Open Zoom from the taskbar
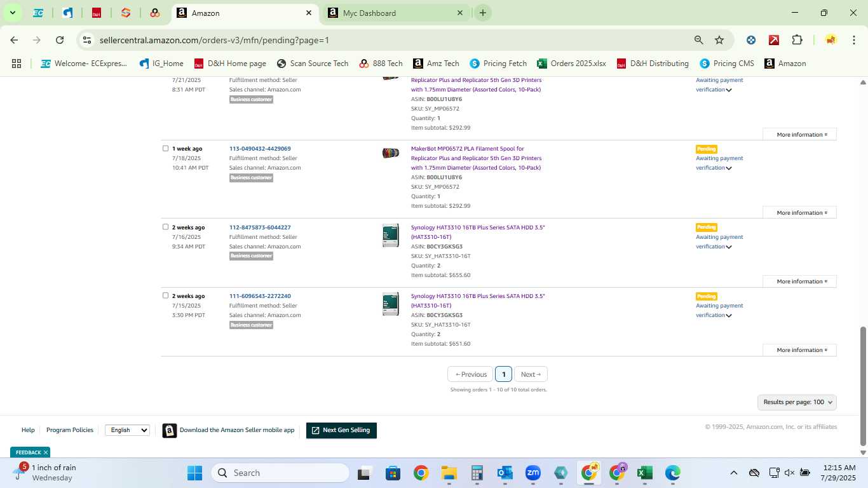 532,473
